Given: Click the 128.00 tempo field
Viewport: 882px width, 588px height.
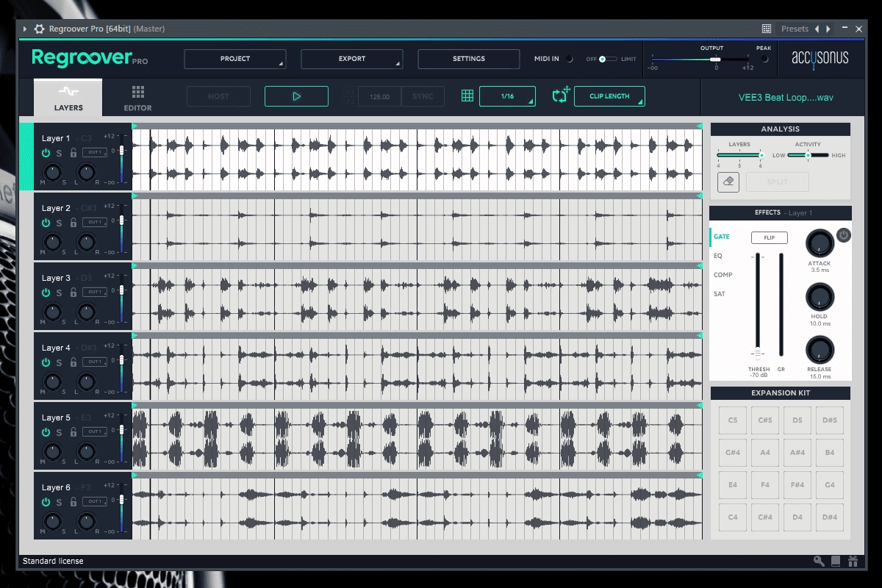Looking at the screenshot, I should click(379, 96).
